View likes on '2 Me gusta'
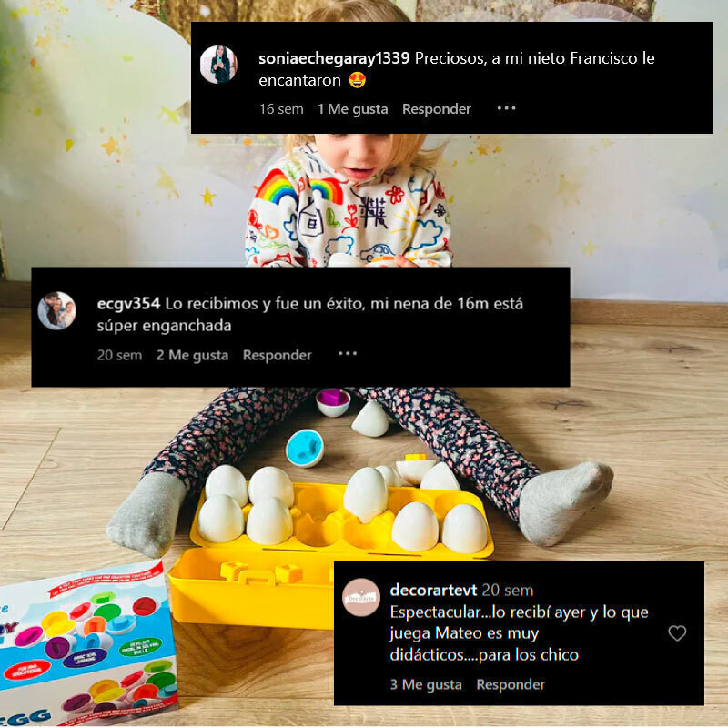Image resolution: width=728 pixels, height=728 pixels. tap(192, 355)
